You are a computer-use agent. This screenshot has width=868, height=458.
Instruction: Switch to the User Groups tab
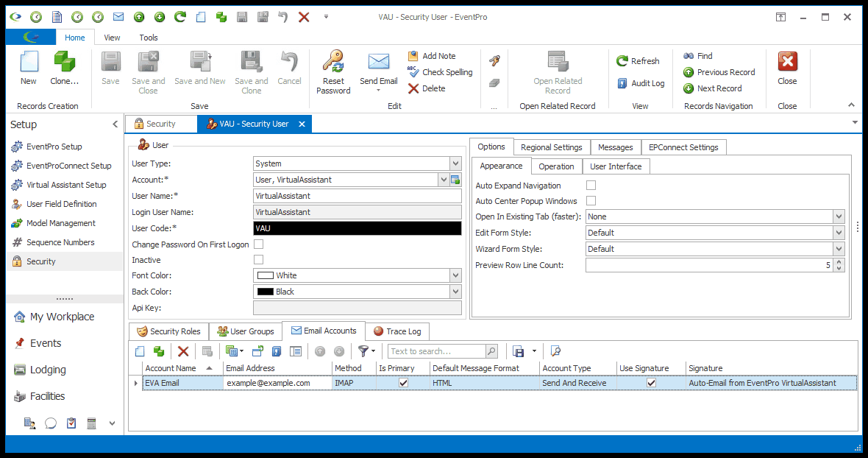[245, 331]
